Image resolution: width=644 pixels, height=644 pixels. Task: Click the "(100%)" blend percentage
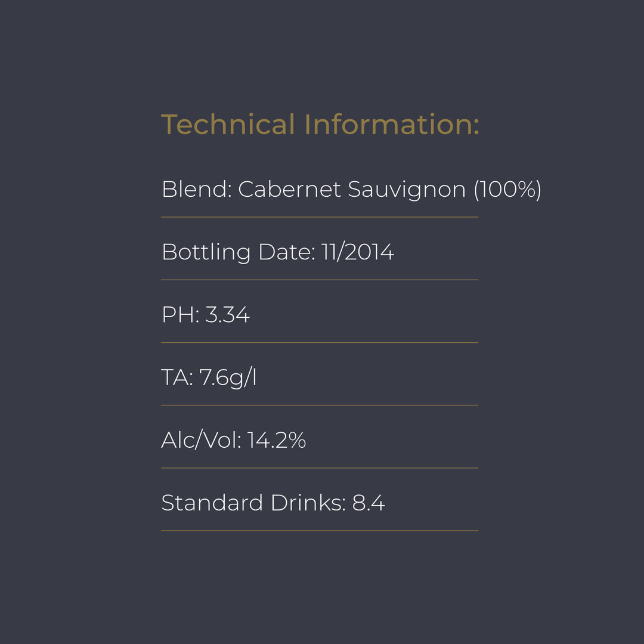507,190
